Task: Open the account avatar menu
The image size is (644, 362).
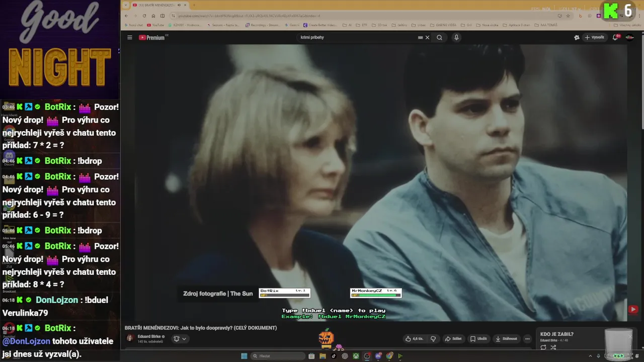Action: [629, 37]
